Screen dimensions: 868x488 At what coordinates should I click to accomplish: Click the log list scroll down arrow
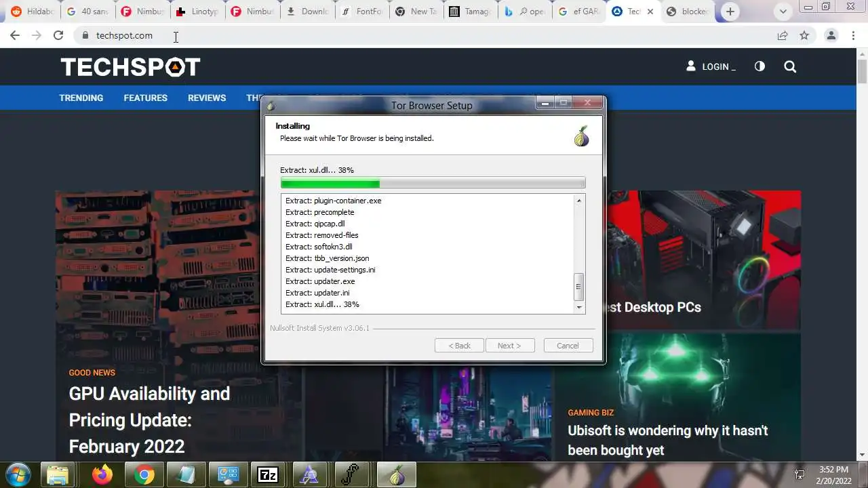[x=578, y=307]
